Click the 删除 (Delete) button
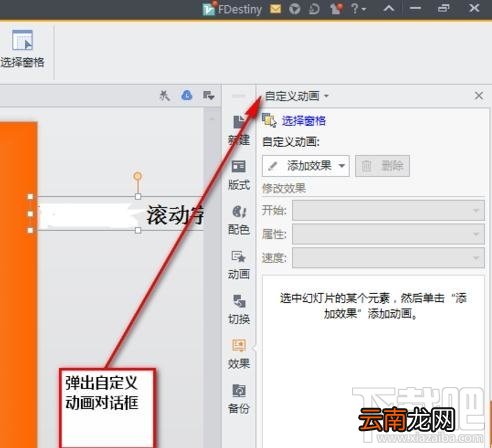This screenshot has width=492, height=448. (x=382, y=166)
